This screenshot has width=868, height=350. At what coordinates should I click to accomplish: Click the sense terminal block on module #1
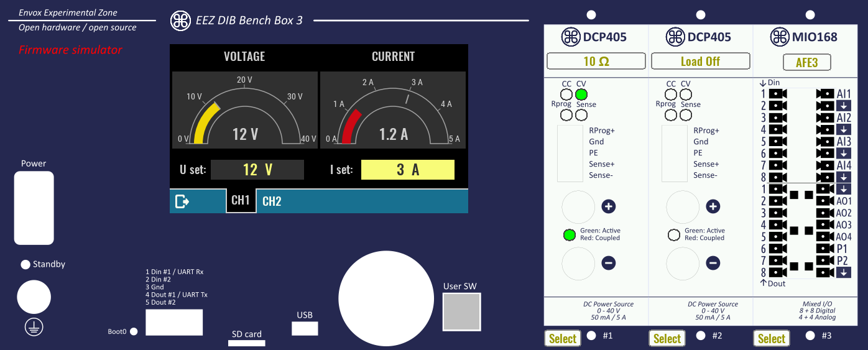click(570, 154)
